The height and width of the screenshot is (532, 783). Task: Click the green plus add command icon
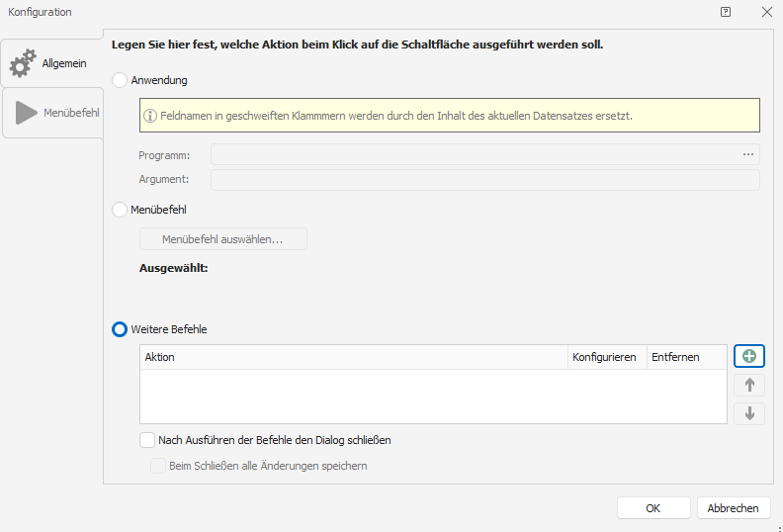pos(748,356)
